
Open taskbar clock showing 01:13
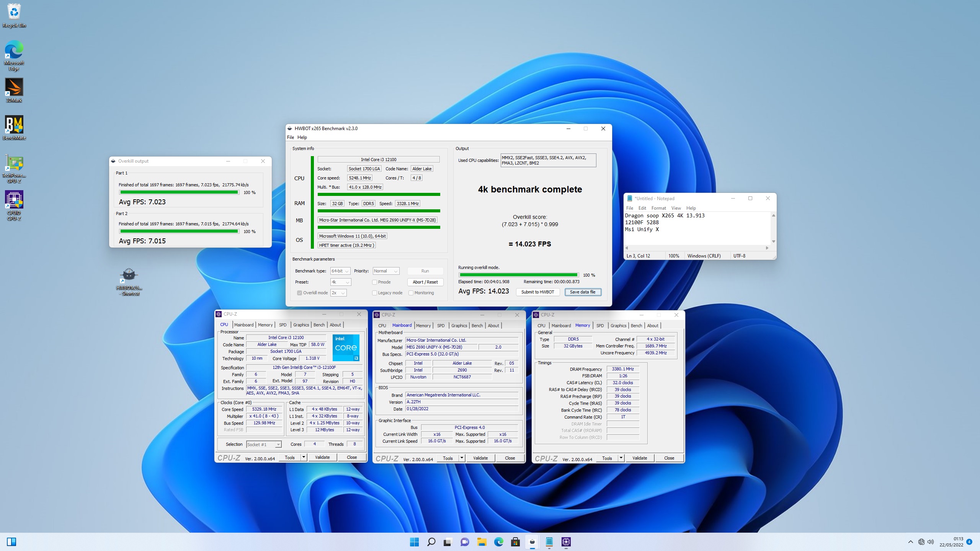(x=951, y=542)
